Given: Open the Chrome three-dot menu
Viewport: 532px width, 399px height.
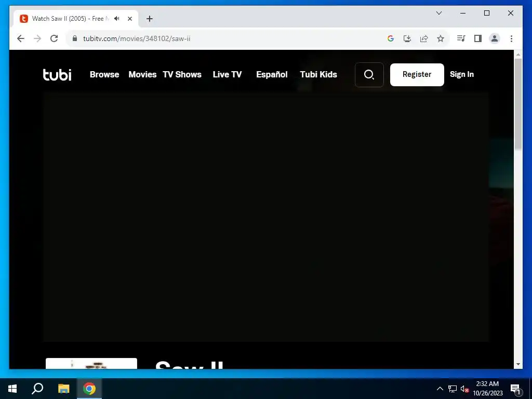Looking at the screenshot, I should [x=511, y=38].
